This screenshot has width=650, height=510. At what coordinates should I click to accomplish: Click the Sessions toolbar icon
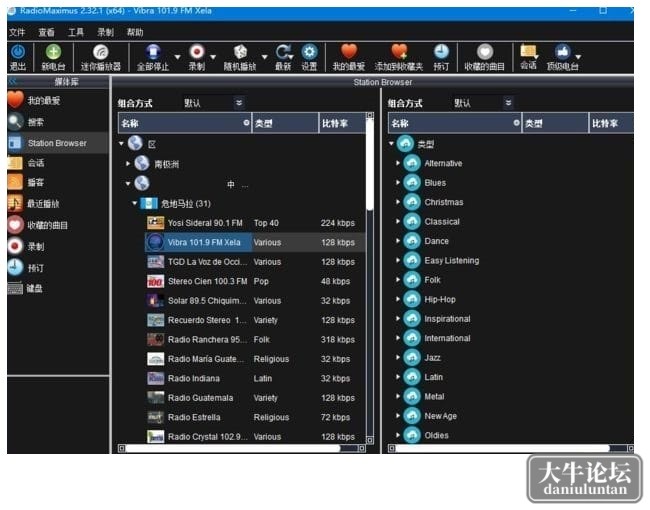click(x=528, y=51)
